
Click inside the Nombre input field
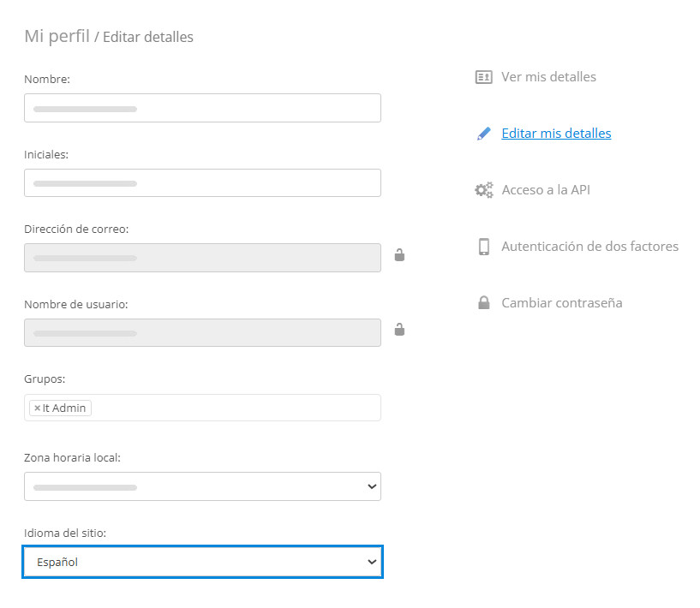pos(202,108)
